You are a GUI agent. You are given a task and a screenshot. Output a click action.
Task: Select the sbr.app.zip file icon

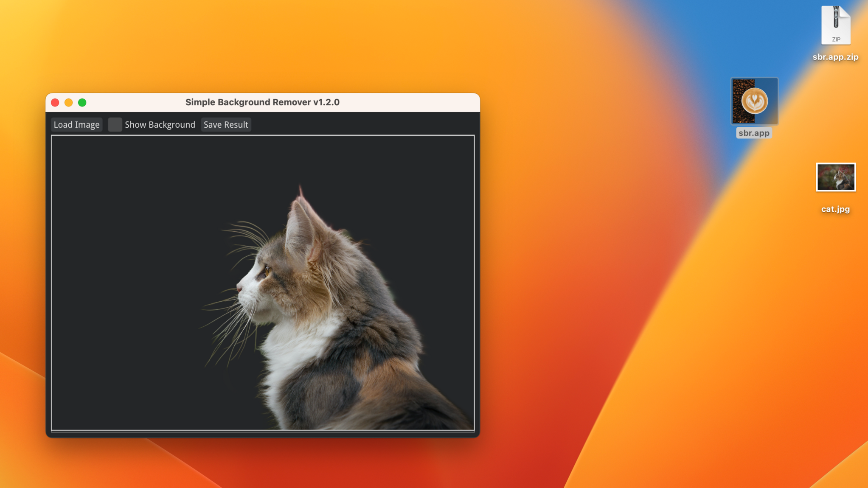835,25
